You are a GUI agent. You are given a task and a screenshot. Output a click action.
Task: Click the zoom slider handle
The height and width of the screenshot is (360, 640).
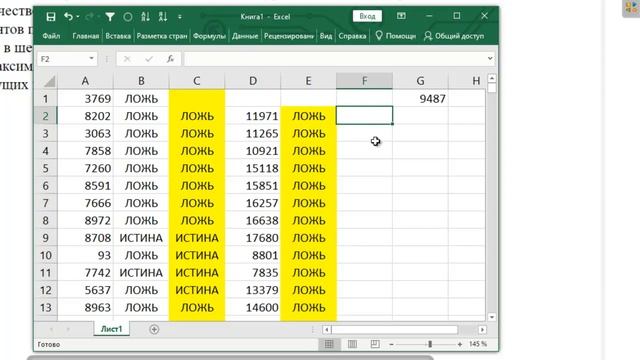(430, 344)
